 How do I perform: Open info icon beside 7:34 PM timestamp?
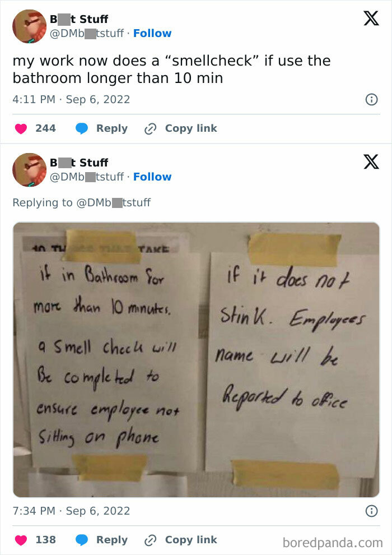click(x=371, y=511)
